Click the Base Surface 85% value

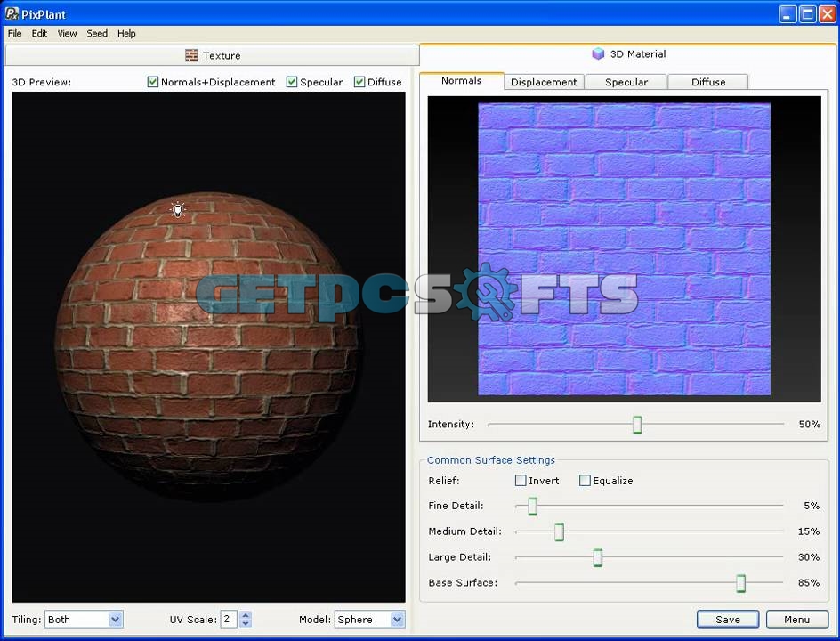pos(809,582)
